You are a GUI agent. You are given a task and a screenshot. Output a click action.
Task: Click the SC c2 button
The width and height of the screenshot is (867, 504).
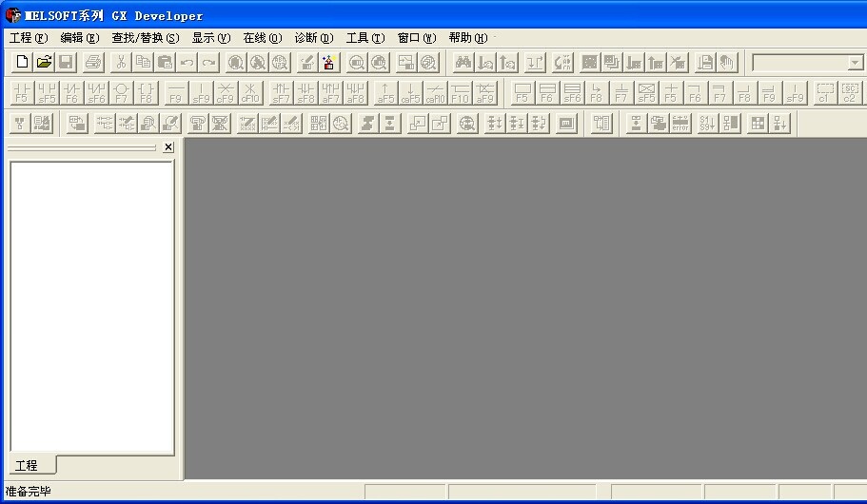[x=850, y=92]
